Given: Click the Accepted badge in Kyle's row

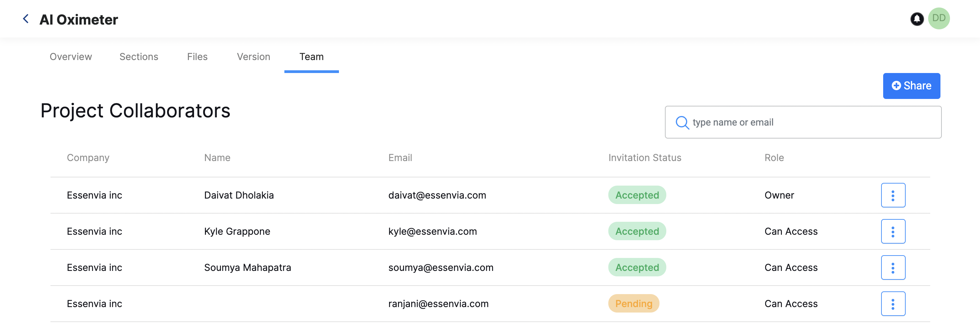Looking at the screenshot, I should [637, 231].
